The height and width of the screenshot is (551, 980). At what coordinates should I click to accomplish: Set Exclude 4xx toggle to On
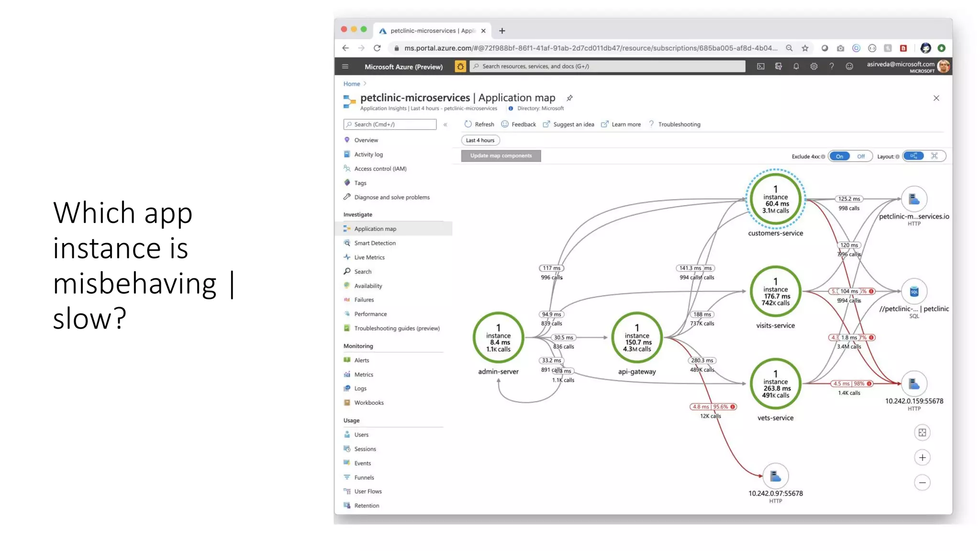pos(840,156)
